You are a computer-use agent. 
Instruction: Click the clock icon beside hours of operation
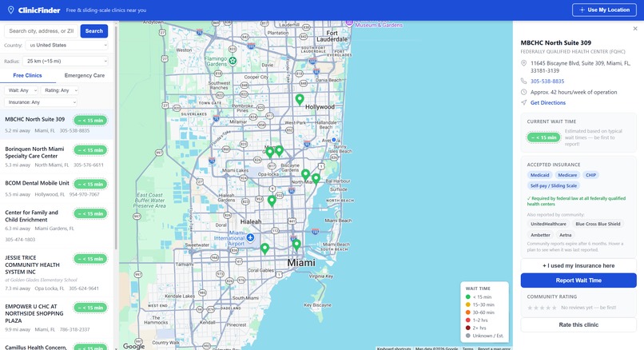pos(523,92)
